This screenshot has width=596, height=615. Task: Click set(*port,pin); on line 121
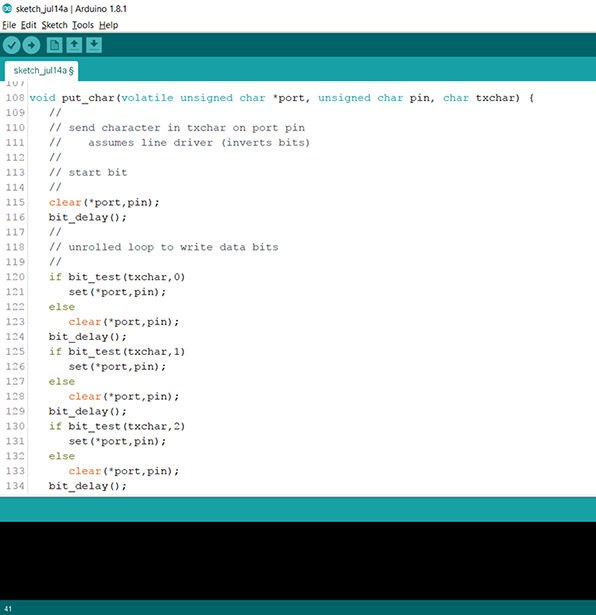pos(117,292)
